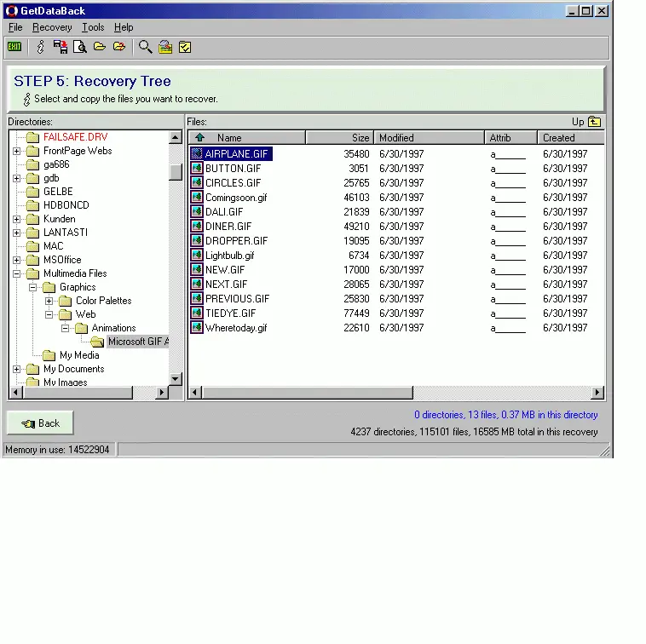Click the floppy disk copy icon
Screen dimensions: 646x644
point(61,47)
